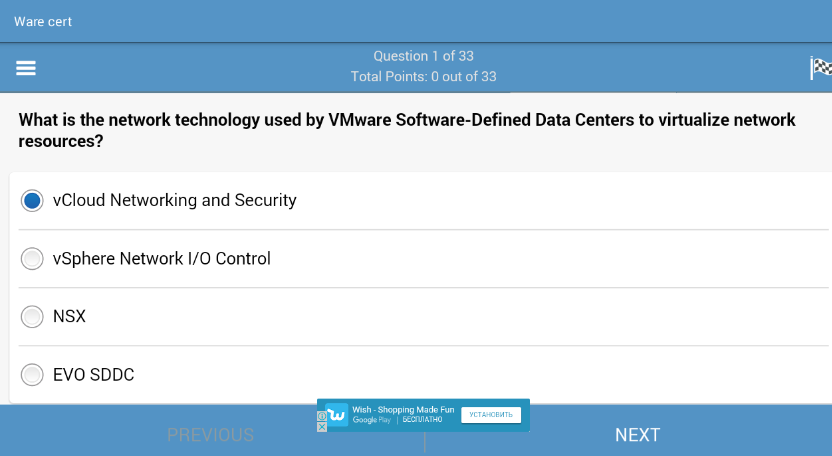This screenshot has height=456, width=832.
Task: Open the hamburger menu
Action: pyautogui.click(x=26, y=68)
